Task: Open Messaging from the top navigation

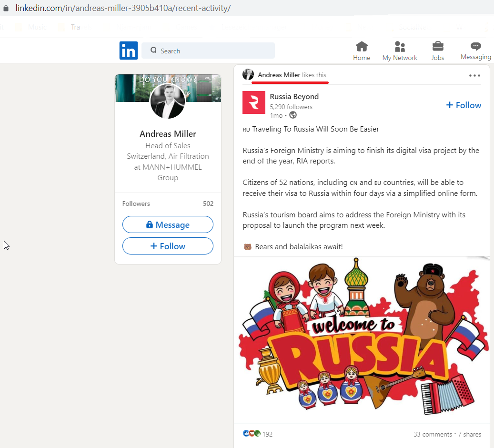Action: [x=476, y=51]
